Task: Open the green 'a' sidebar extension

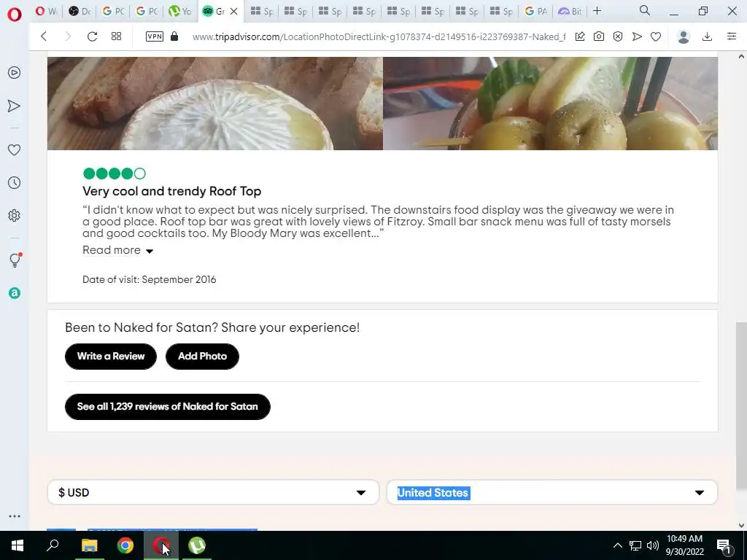Action: [15, 293]
